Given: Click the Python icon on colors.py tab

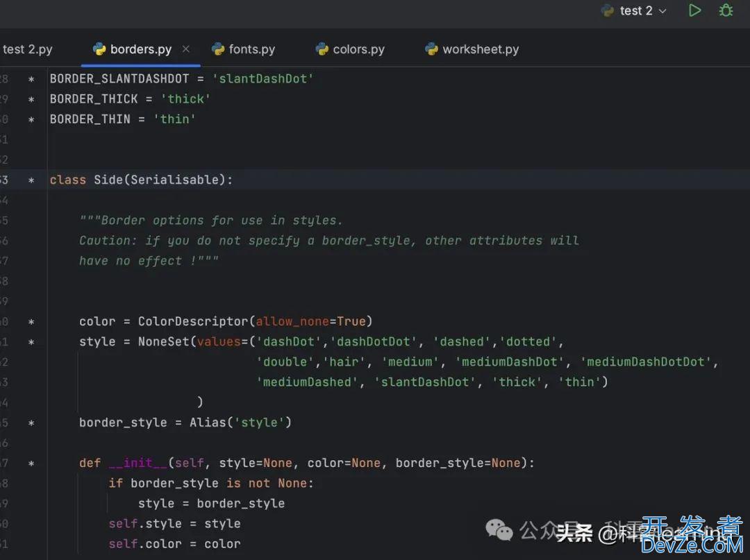Looking at the screenshot, I should tap(322, 49).
